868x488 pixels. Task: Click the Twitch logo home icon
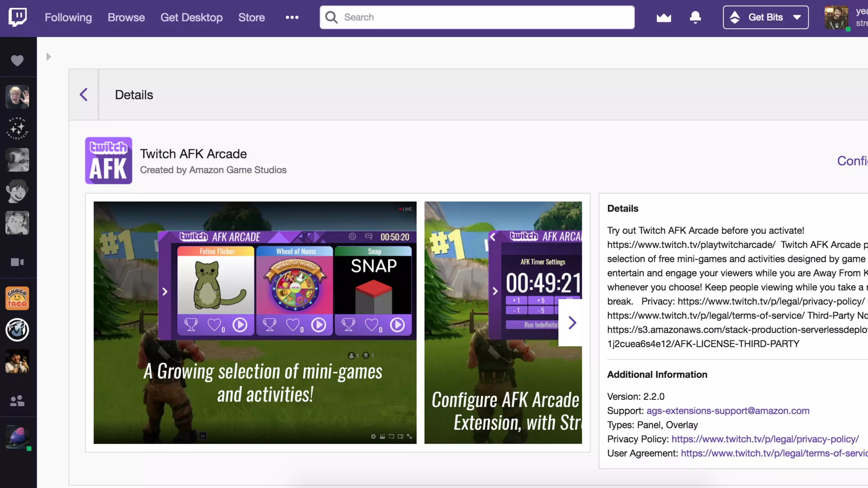[x=17, y=17]
